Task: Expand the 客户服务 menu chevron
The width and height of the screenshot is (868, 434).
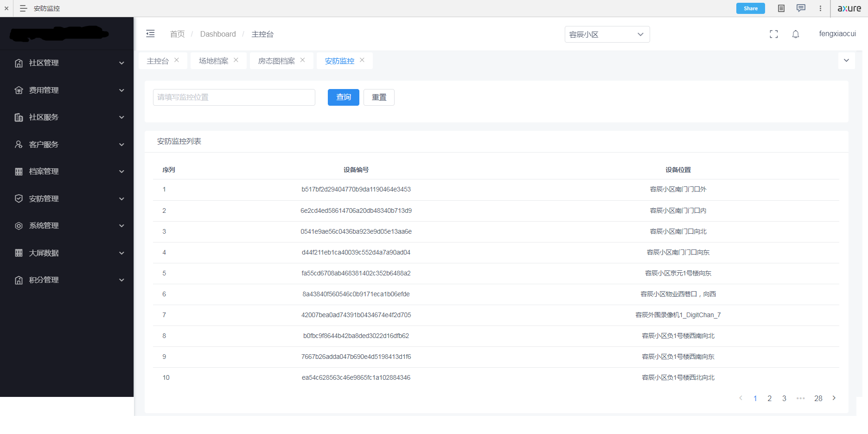Action: tap(121, 145)
